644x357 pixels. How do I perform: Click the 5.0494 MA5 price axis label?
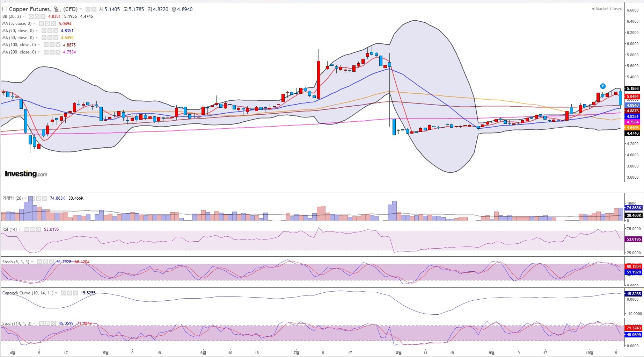pyautogui.click(x=633, y=97)
